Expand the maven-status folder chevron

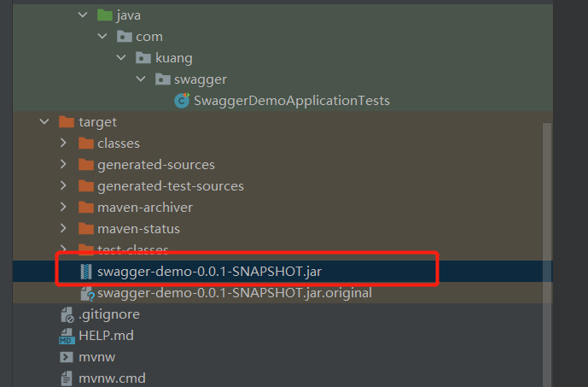coord(63,229)
